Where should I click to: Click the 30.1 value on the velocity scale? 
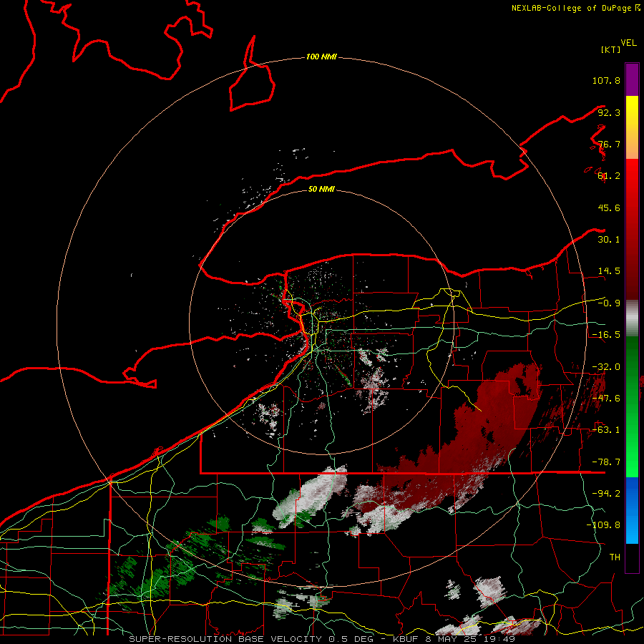click(x=609, y=240)
